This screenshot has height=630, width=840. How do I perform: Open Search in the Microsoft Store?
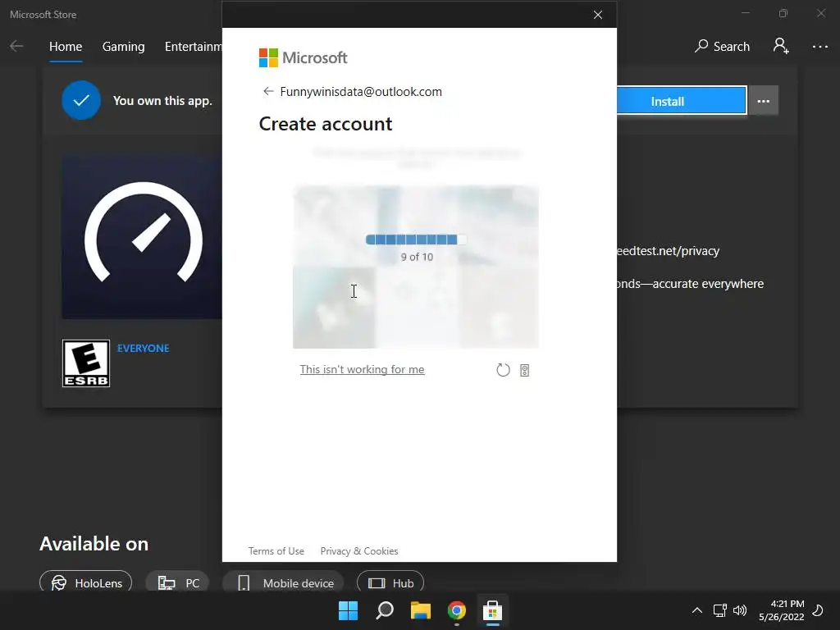[x=722, y=46]
